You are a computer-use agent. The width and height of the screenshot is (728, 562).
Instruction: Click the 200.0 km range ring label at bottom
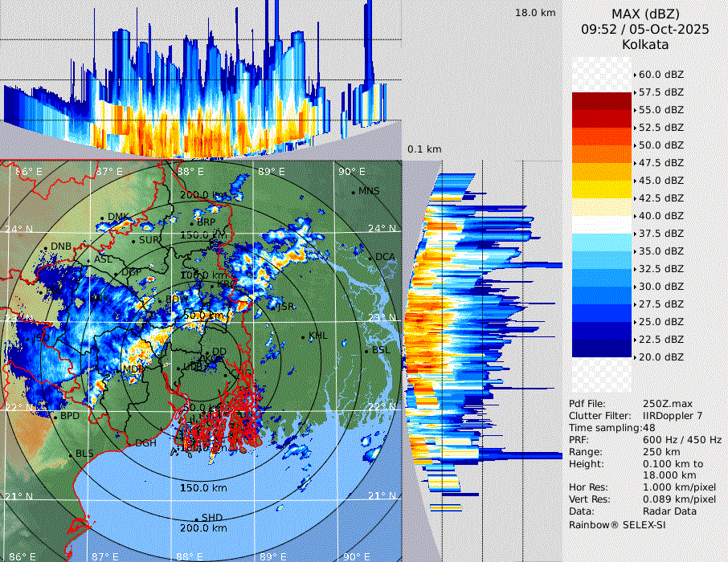(203, 528)
